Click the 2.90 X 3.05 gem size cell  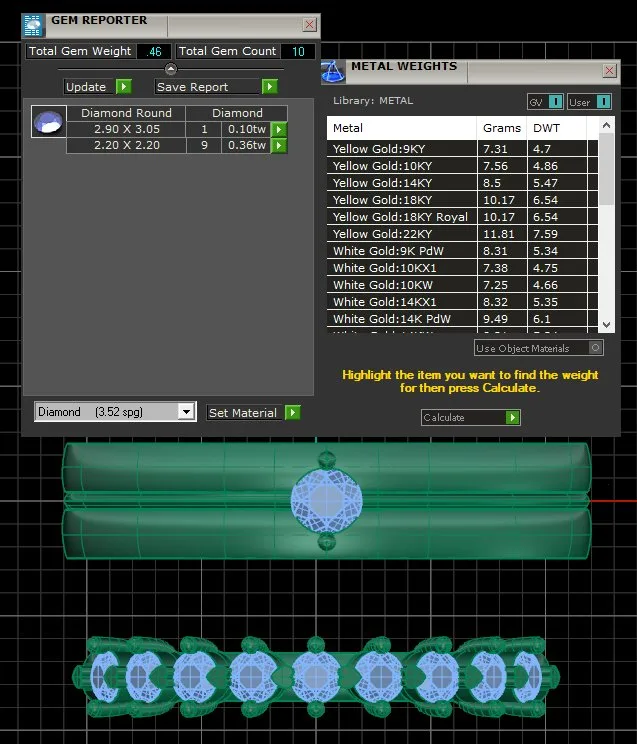coord(126,129)
